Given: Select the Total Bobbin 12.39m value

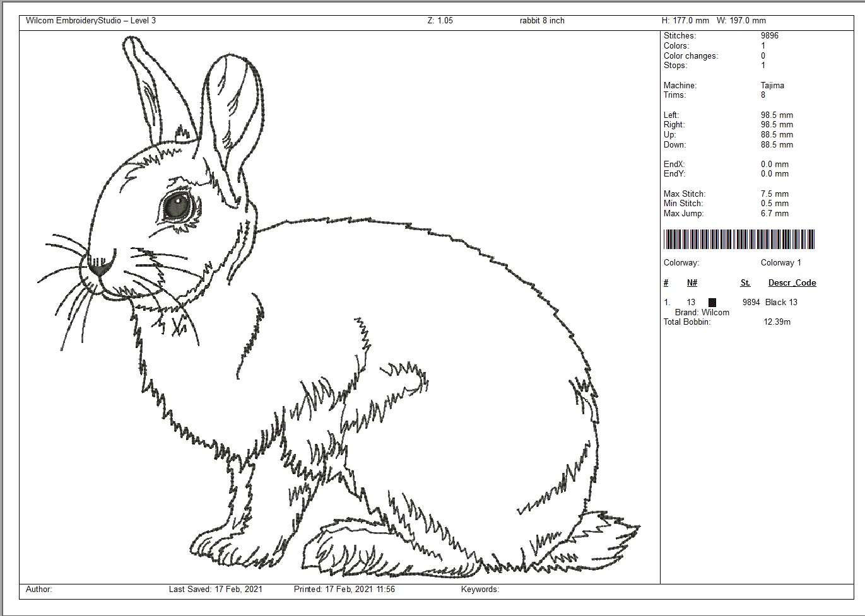Looking at the screenshot, I should click(x=777, y=322).
